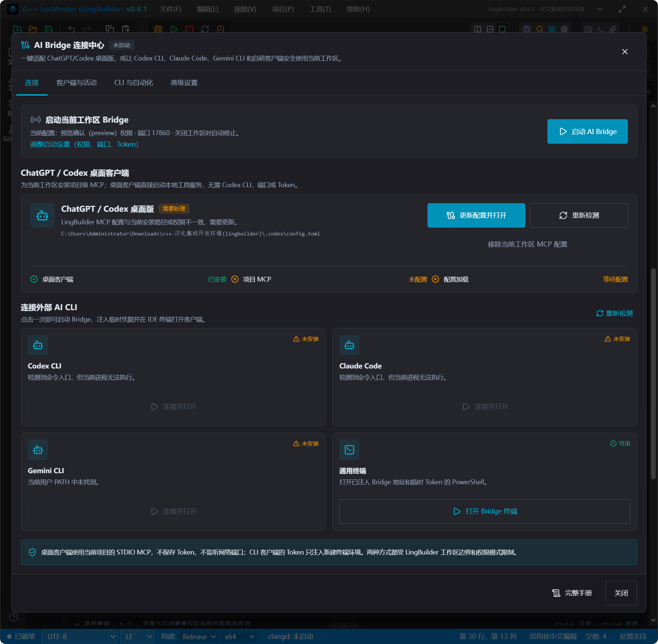
Task: Click the 第 30 行, 第 13 列 cursor position
Action: click(488, 637)
